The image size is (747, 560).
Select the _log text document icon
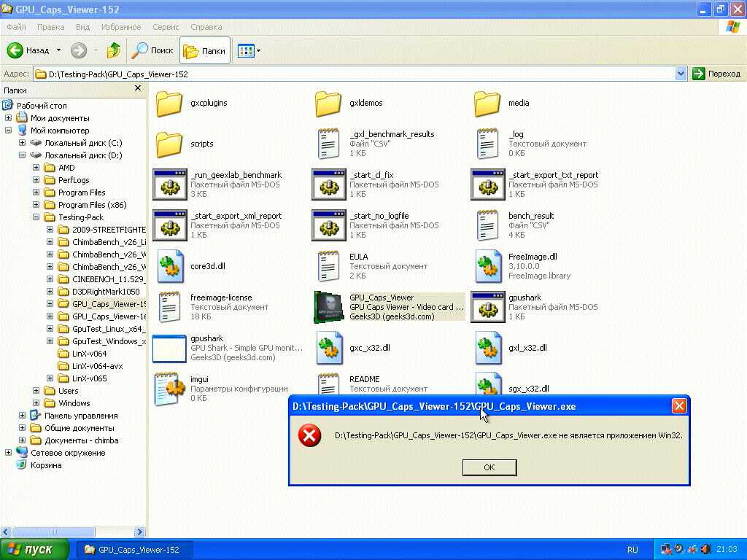tap(488, 144)
